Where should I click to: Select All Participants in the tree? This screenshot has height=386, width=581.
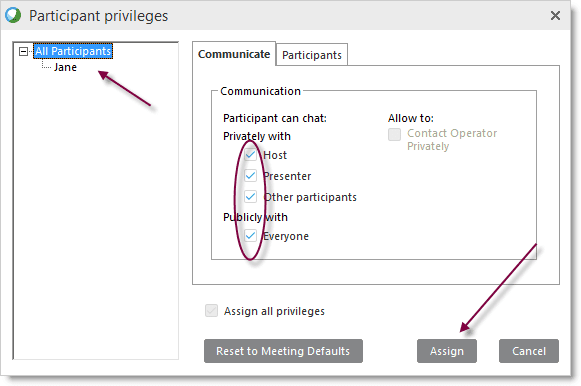point(73,51)
